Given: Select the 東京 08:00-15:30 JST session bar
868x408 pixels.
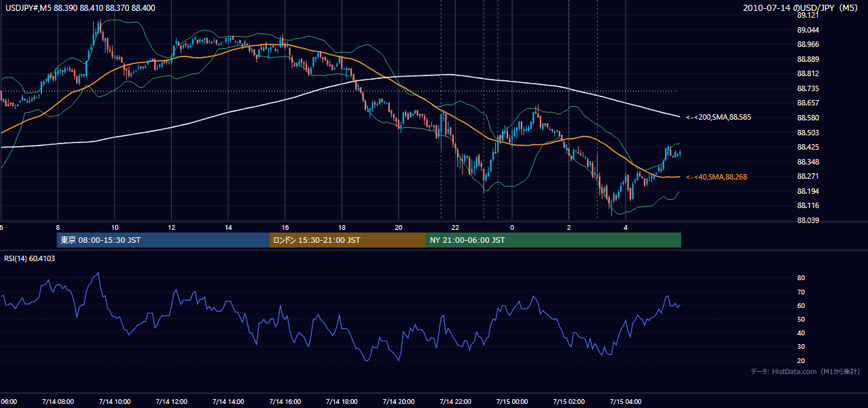Looking at the screenshot, I should 164,240.
